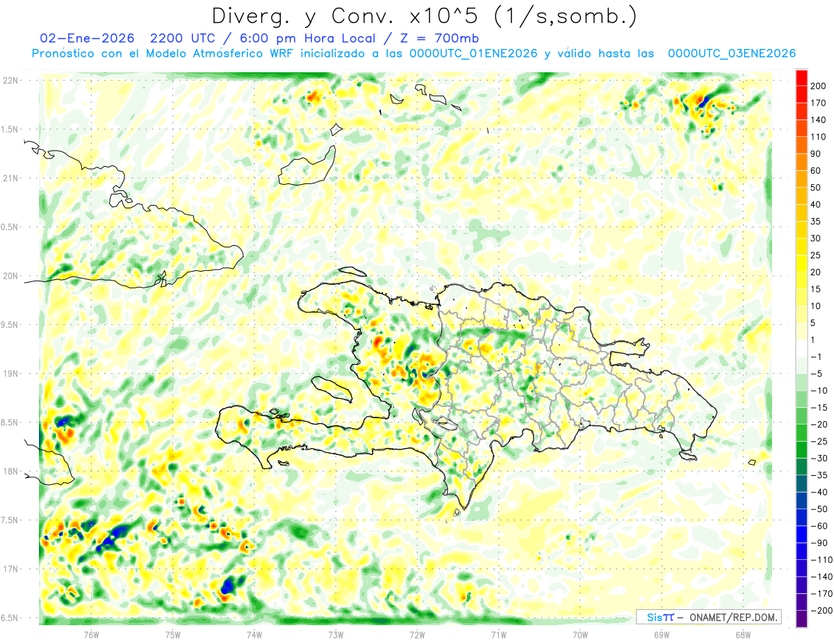Image resolution: width=834 pixels, height=644 pixels.
Task: Click the "22N" latitude label
Action: 10,80
